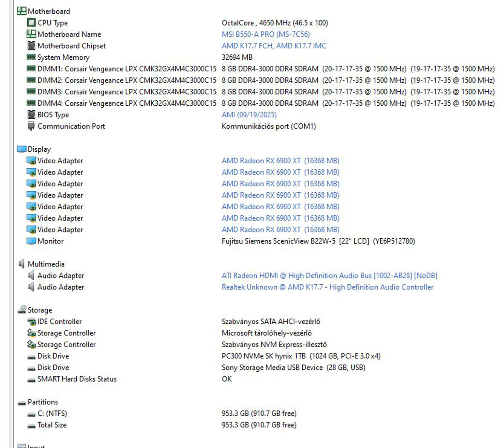Click the Multimedia speaker icon

tap(22, 264)
